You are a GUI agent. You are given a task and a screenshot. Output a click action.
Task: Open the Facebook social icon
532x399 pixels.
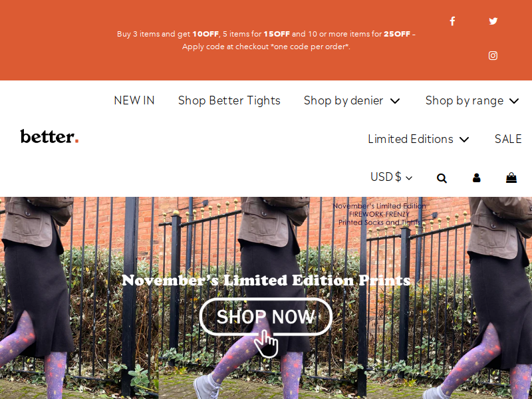[452, 21]
